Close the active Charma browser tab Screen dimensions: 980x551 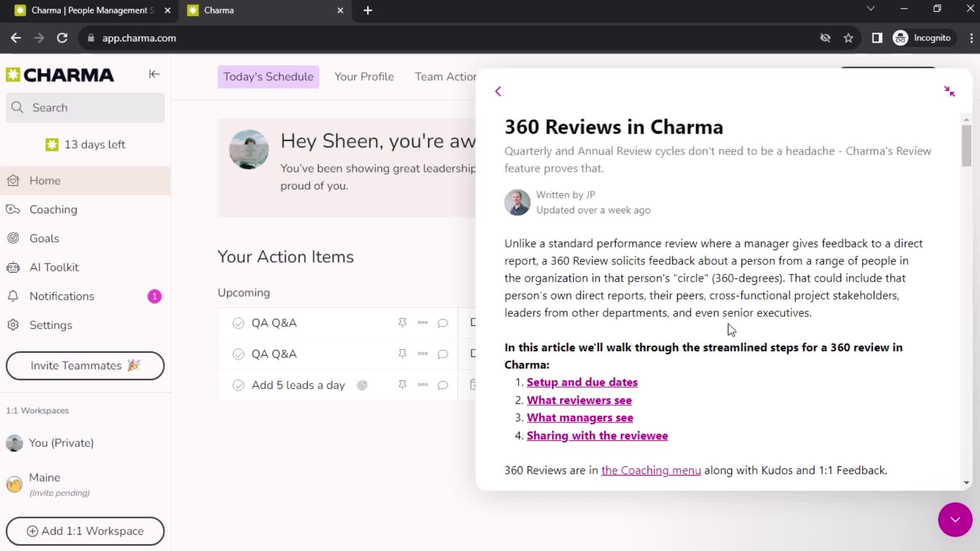pos(340,10)
